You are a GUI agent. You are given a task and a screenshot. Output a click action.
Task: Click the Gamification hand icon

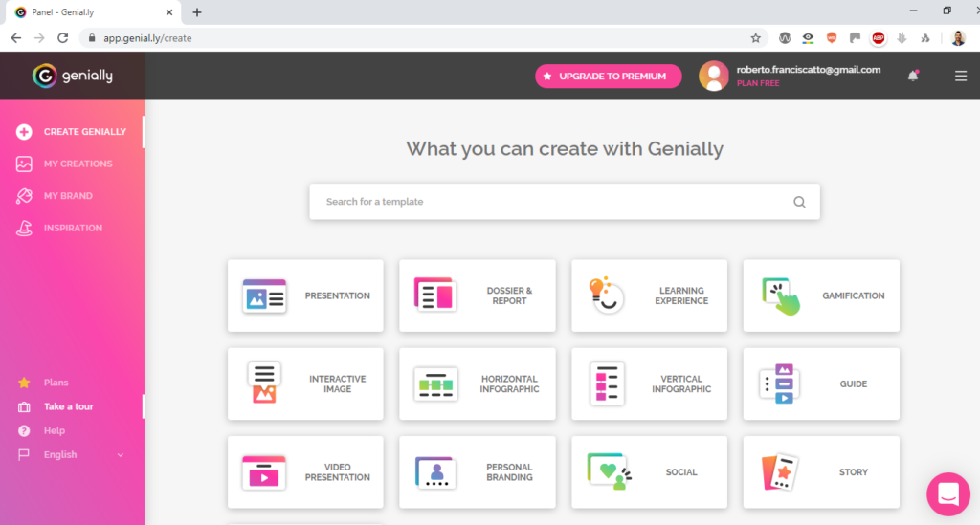(781, 295)
